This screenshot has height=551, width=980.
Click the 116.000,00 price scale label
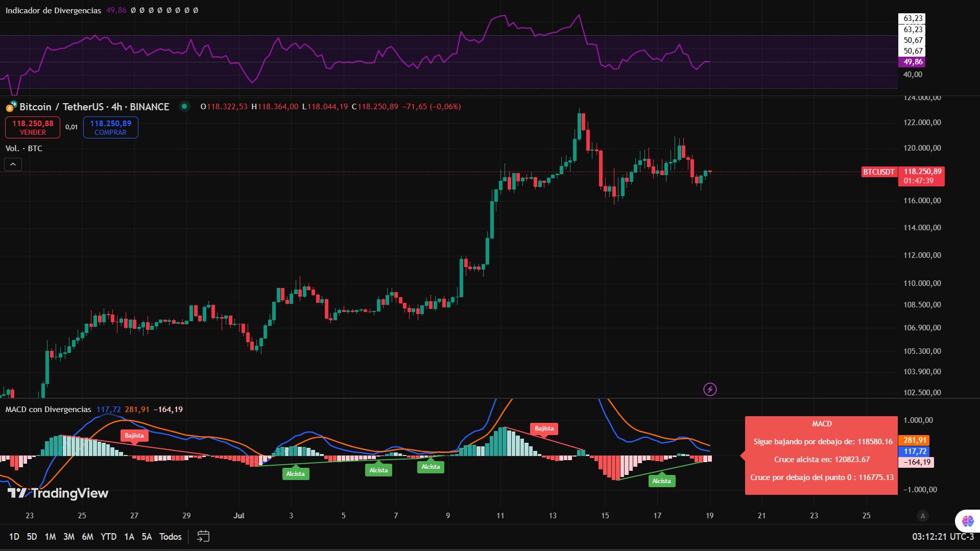point(922,201)
